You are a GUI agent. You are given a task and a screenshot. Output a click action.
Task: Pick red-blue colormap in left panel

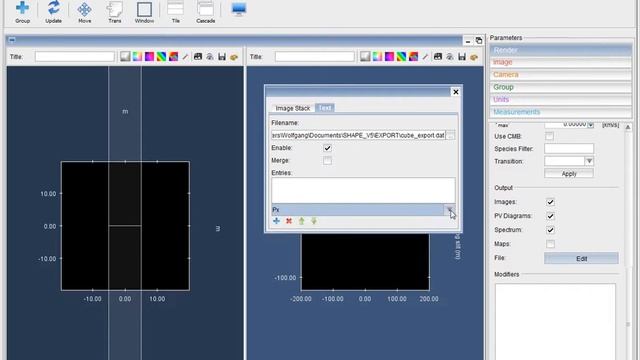[173, 57]
